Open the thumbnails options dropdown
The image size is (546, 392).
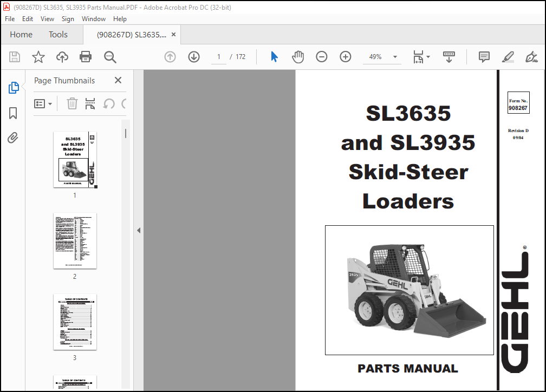(x=43, y=104)
